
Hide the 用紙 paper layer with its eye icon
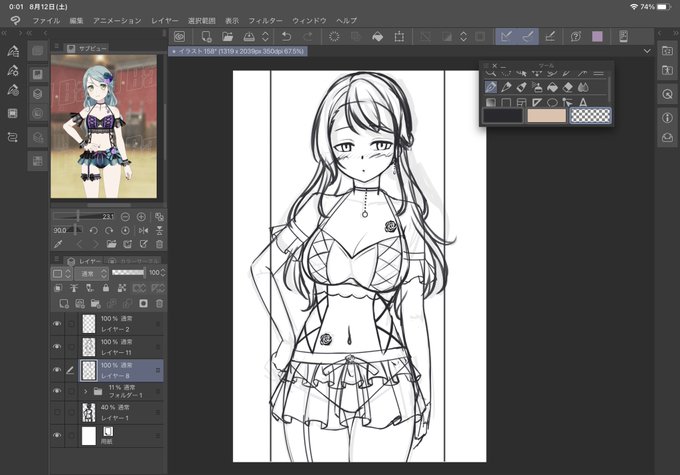tap(57, 436)
